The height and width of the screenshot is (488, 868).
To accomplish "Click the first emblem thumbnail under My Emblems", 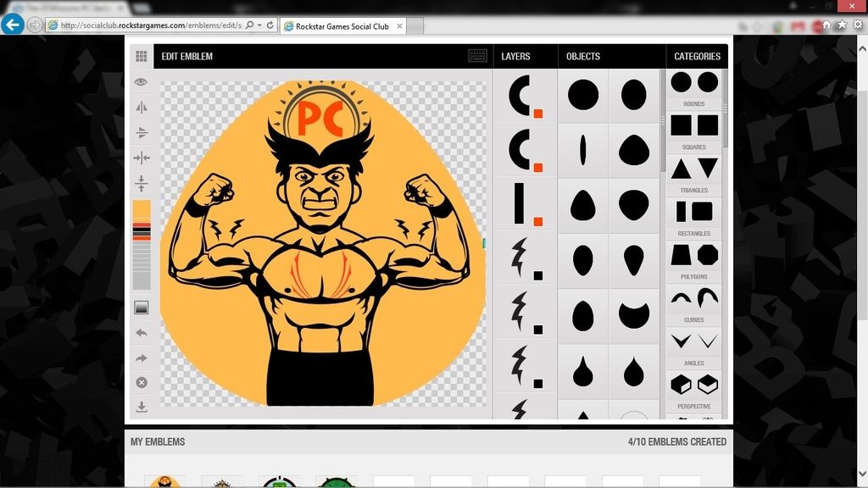I will [164, 482].
